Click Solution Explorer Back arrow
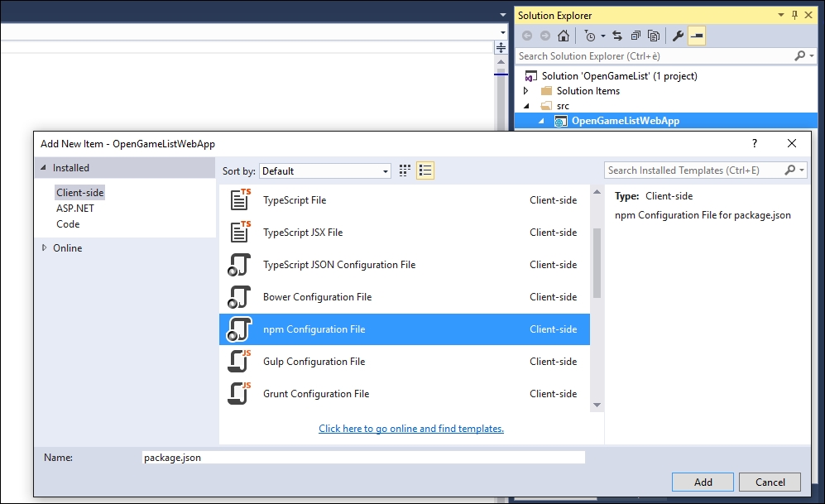Screen dimensions: 825x504 coord(526,36)
